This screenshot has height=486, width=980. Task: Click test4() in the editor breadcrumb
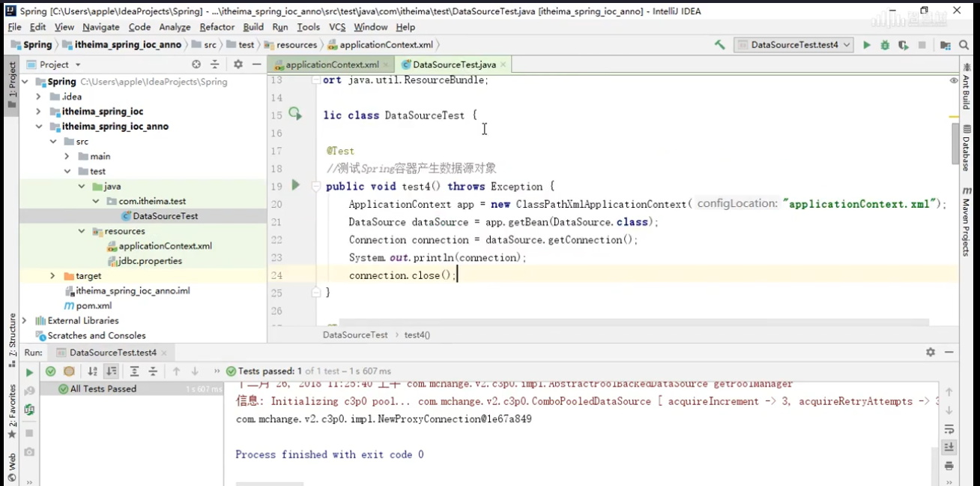pyautogui.click(x=417, y=335)
